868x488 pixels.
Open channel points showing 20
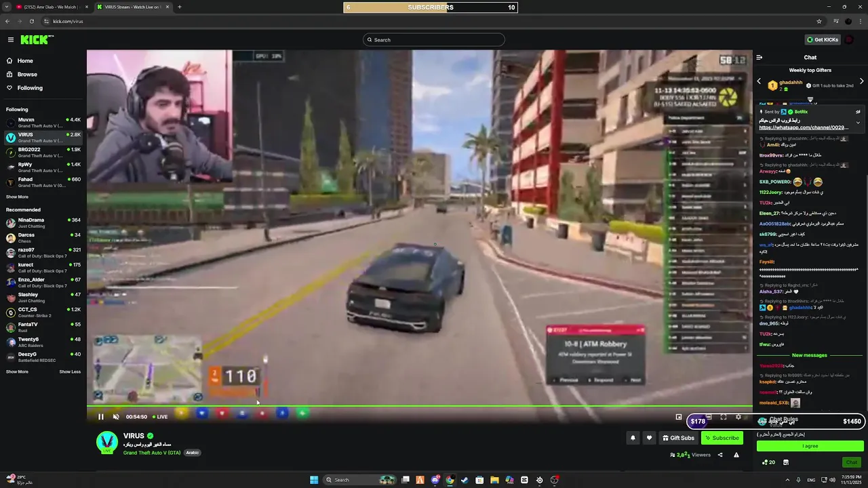[x=768, y=462]
